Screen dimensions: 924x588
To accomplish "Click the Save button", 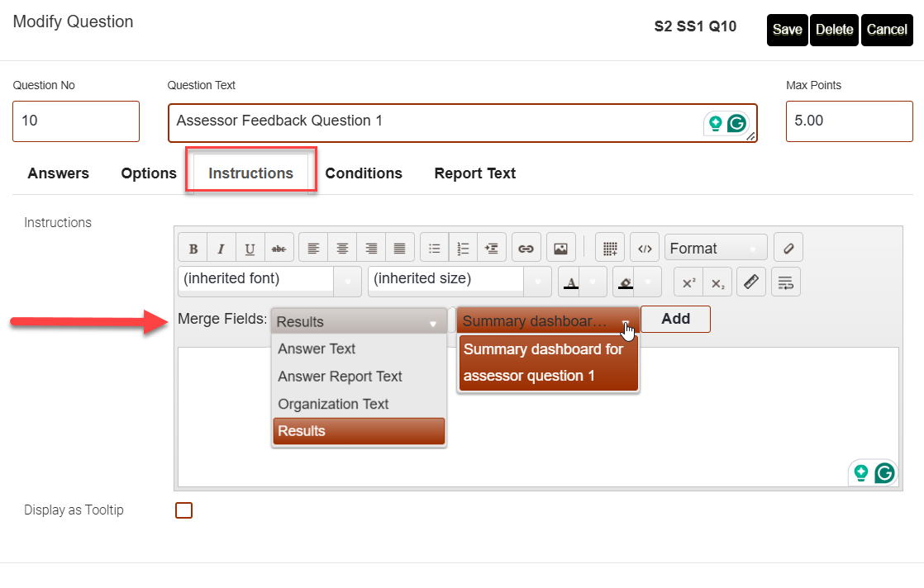I will pos(787,30).
